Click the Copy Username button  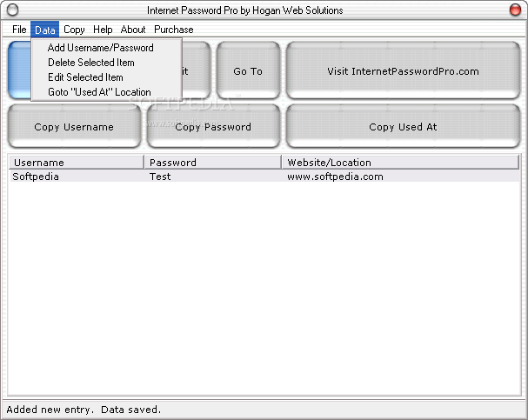74,127
